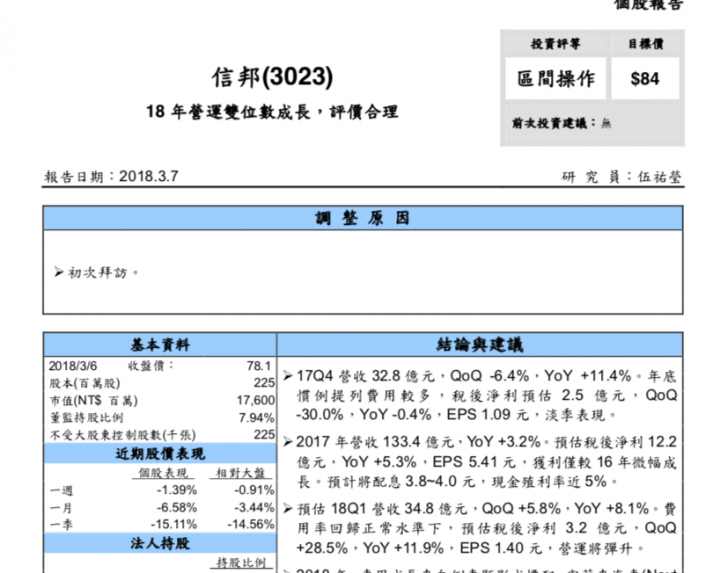The image size is (720, 573).
Task: Click the 不受大股東控制股數(千張) label
Action: [123, 435]
